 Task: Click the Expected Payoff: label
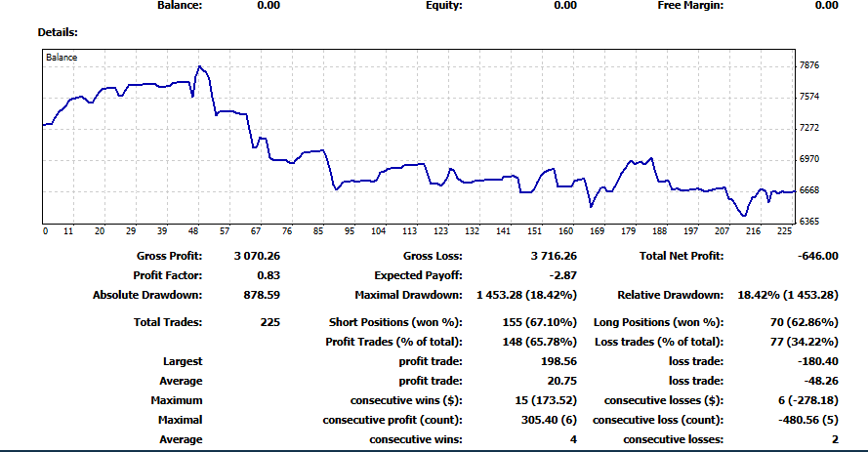(x=418, y=275)
